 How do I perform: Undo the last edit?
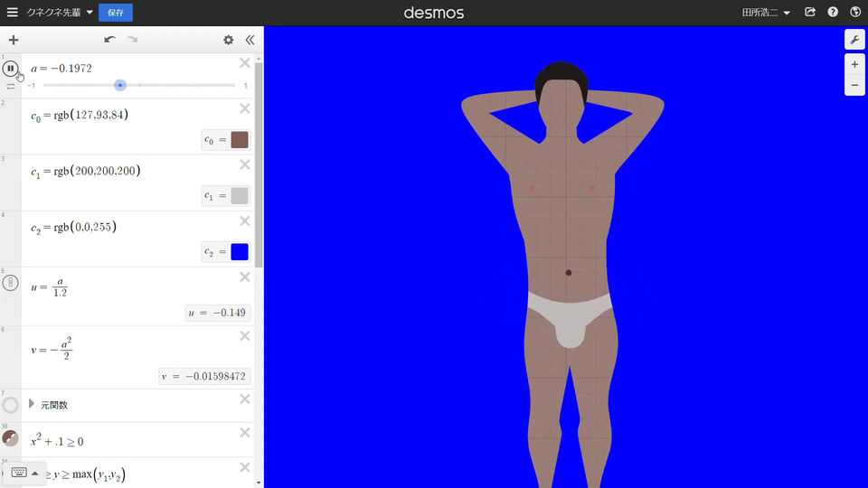(109, 40)
